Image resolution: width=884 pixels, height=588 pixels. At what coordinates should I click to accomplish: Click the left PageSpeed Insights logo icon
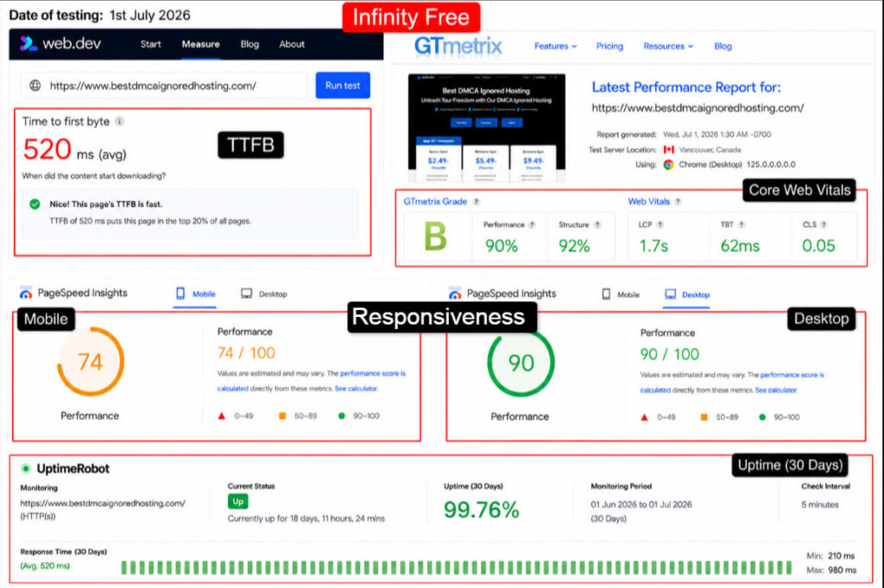tap(25, 294)
